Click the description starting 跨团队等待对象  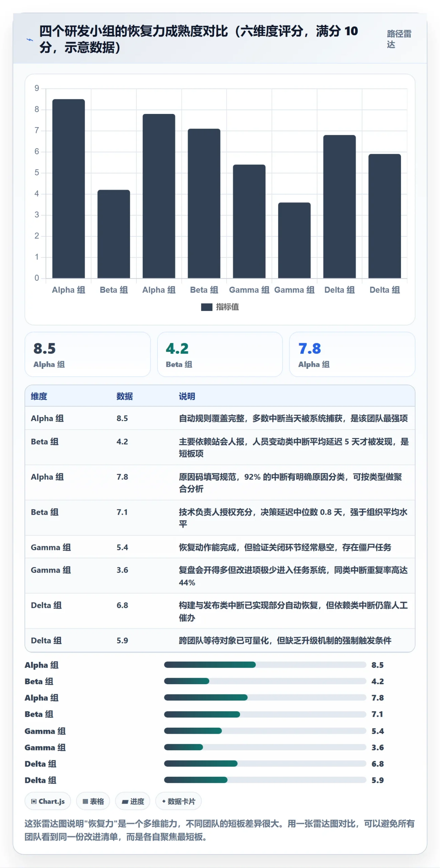[x=285, y=640]
